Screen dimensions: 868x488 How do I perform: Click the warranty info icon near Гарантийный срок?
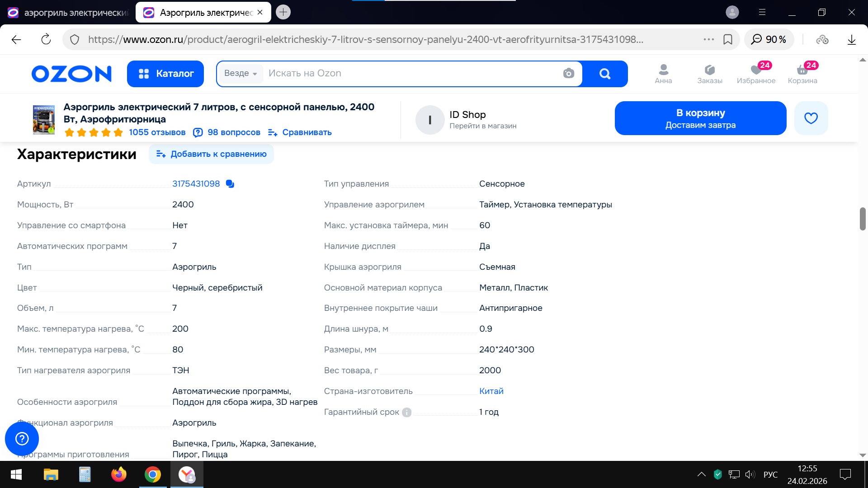(x=406, y=412)
